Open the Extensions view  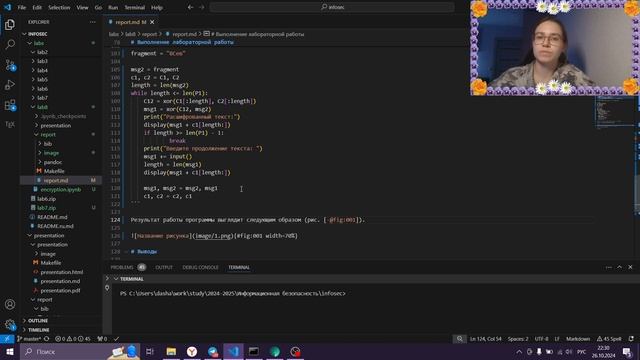(10, 105)
